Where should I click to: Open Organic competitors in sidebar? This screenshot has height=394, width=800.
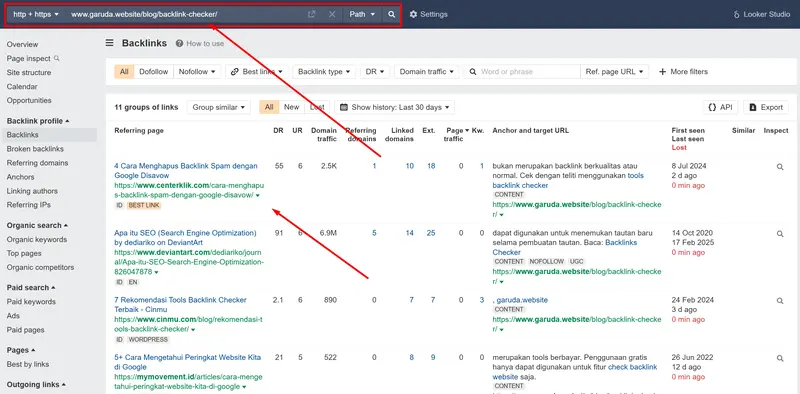(x=40, y=267)
